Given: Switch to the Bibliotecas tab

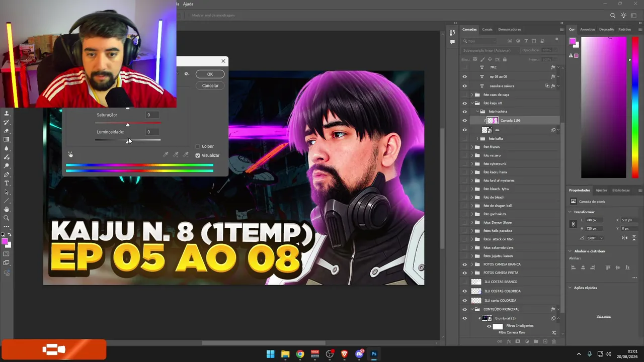Looking at the screenshot, I should tap(621, 190).
